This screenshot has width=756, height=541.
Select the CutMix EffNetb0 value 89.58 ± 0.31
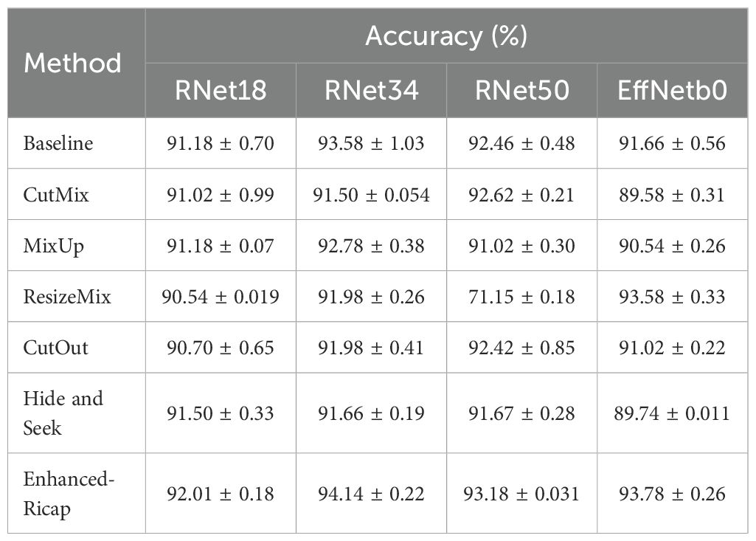(672, 194)
